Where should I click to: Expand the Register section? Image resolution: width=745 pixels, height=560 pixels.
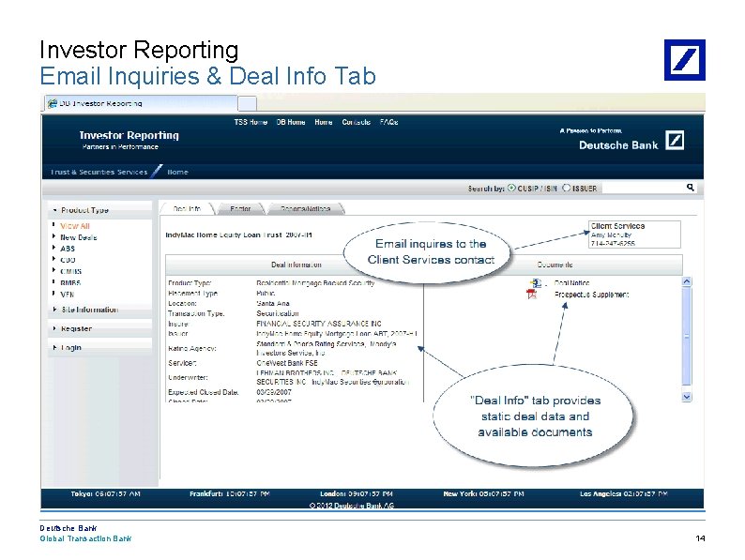(55, 328)
